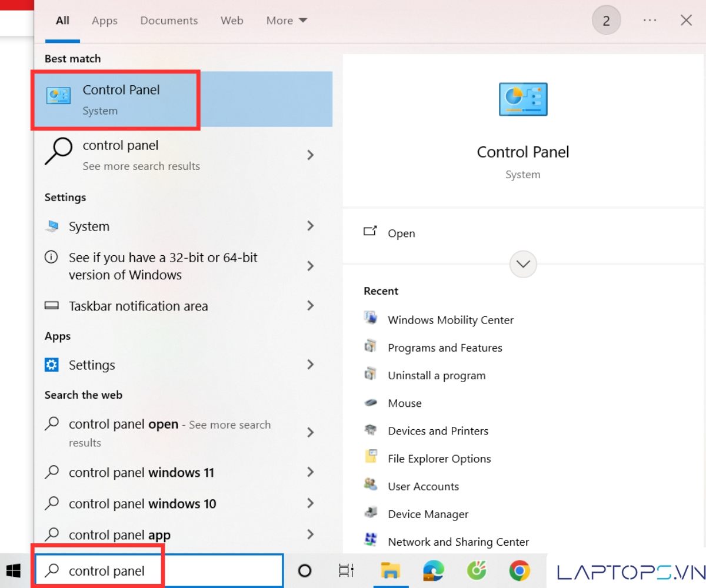Click Open under Control Panel preview
Viewport: 706px width, 588px height.
click(x=401, y=233)
